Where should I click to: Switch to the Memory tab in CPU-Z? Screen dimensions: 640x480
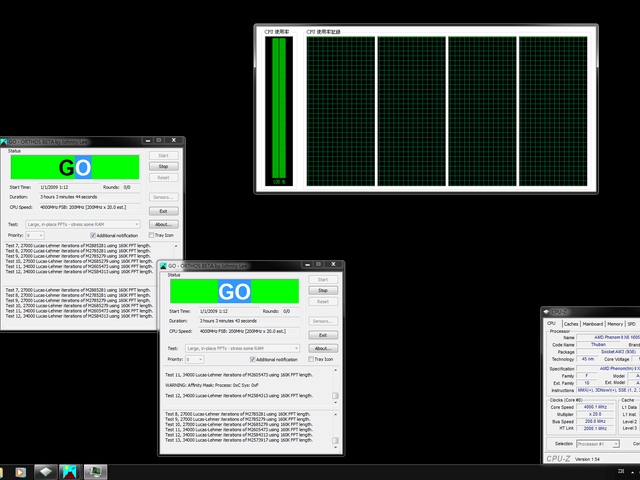[x=615, y=324]
